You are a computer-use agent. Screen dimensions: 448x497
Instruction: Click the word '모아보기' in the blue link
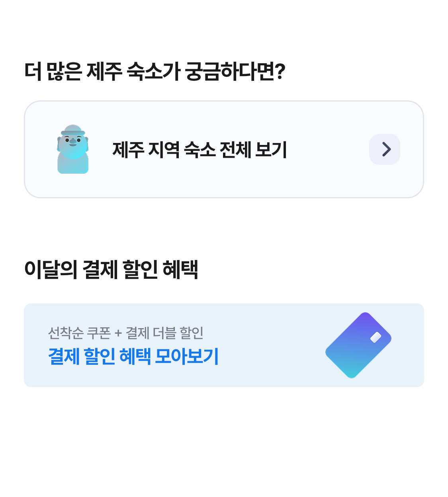tap(187, 356)
